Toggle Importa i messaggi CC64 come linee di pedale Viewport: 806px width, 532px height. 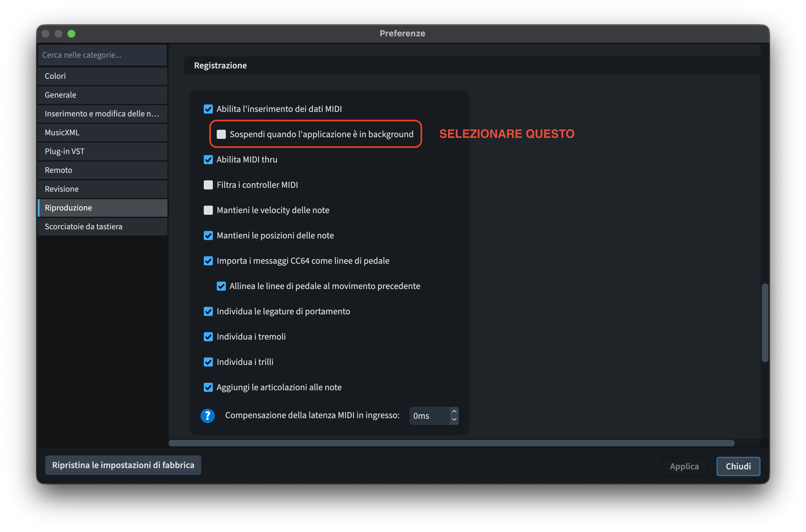pyautogui.click(x=208, y=260)
